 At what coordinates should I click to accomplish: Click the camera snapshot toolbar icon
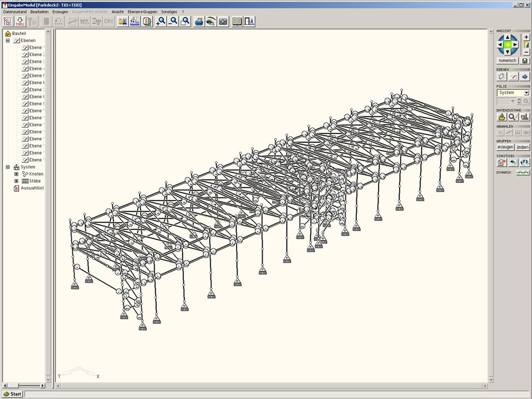tap(223, 22)
